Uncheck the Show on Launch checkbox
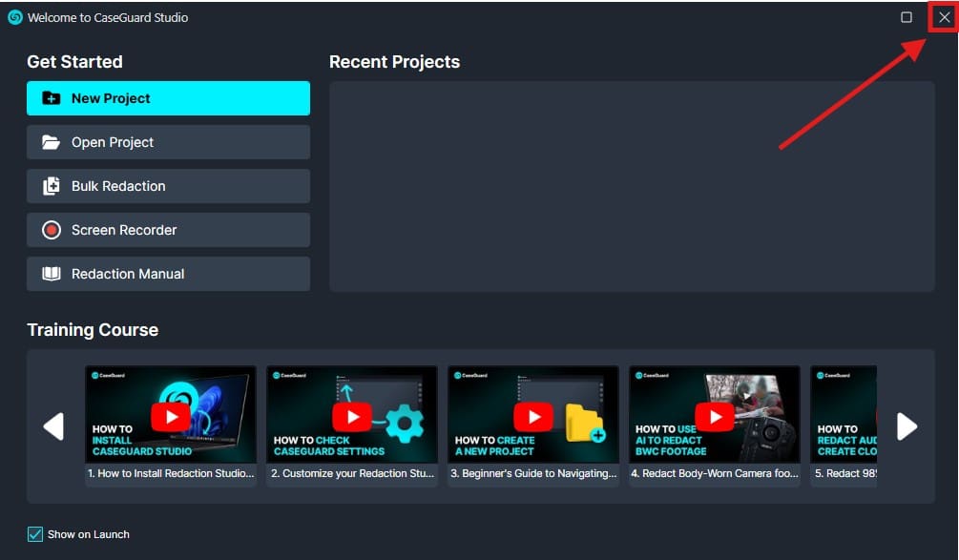Viewport: 959px width, 560px height. click(x=35, y=534)
